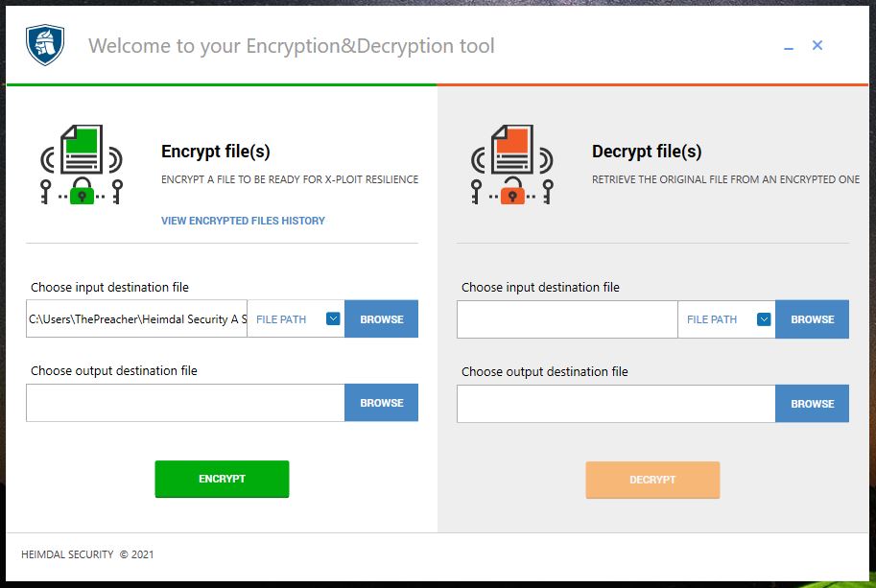Focus the decrypt input path field
The image size is (876, 588).
[568, 319]
